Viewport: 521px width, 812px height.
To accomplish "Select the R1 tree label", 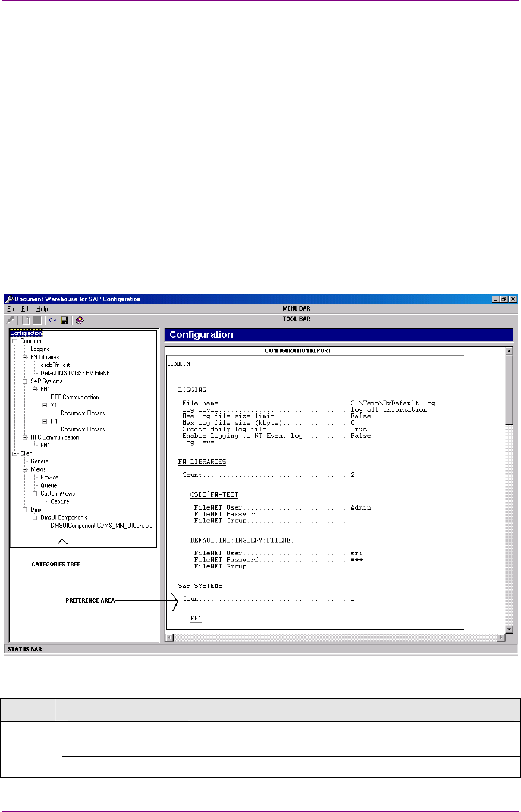I will point(54,421).
